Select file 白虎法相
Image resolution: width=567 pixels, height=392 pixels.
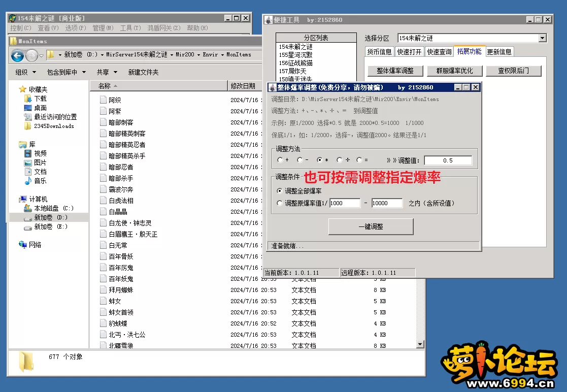click(x=121, y=201)
